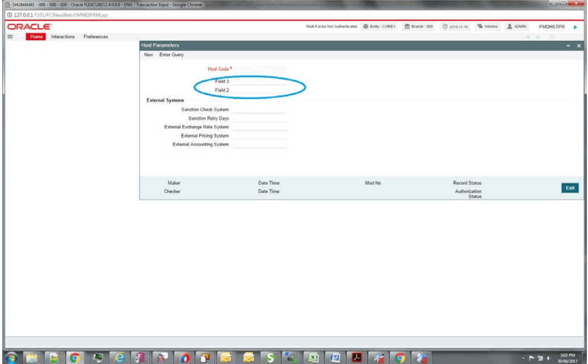Open the ADMIN user menu

click(x=516, y=27)
